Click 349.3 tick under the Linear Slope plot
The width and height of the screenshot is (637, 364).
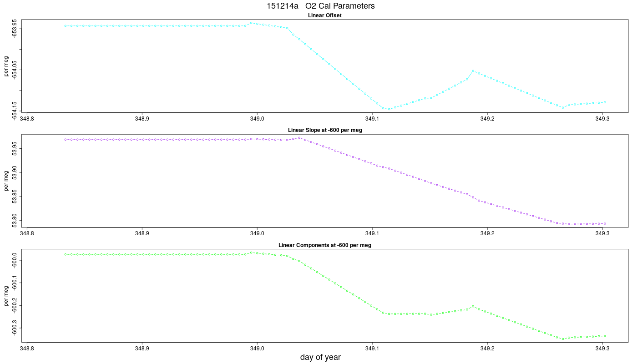(x=602, y=233)
